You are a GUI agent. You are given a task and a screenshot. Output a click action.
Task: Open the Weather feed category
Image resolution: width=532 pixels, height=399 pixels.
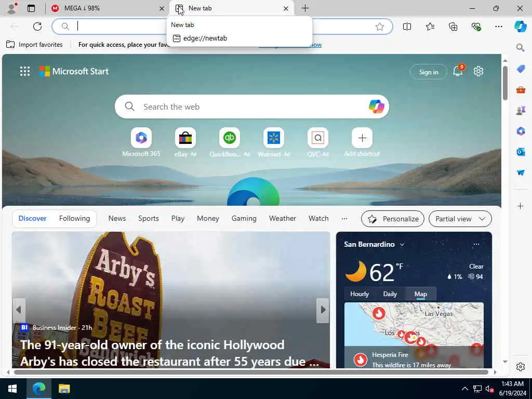pyautogui.click(x=282, y=218)
